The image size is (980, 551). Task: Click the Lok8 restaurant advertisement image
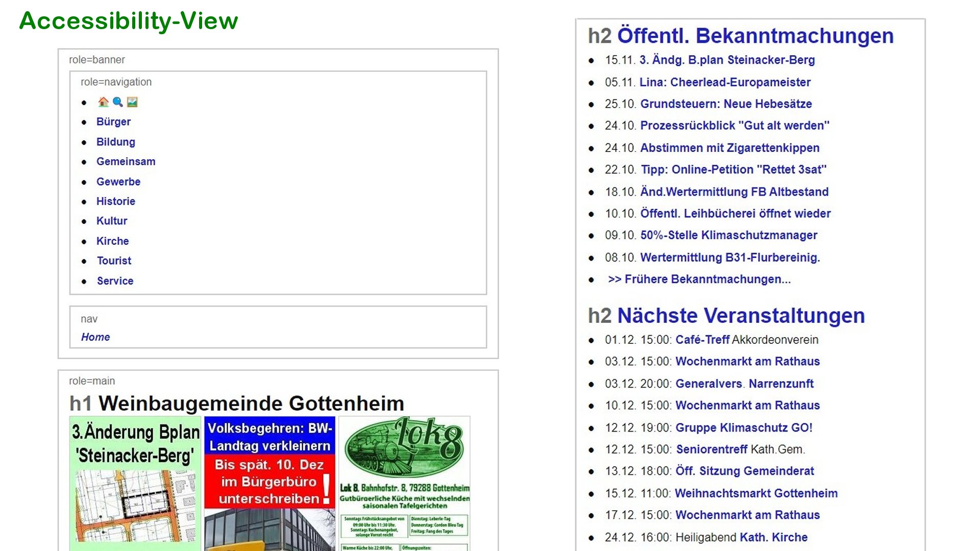pos(404,482)
